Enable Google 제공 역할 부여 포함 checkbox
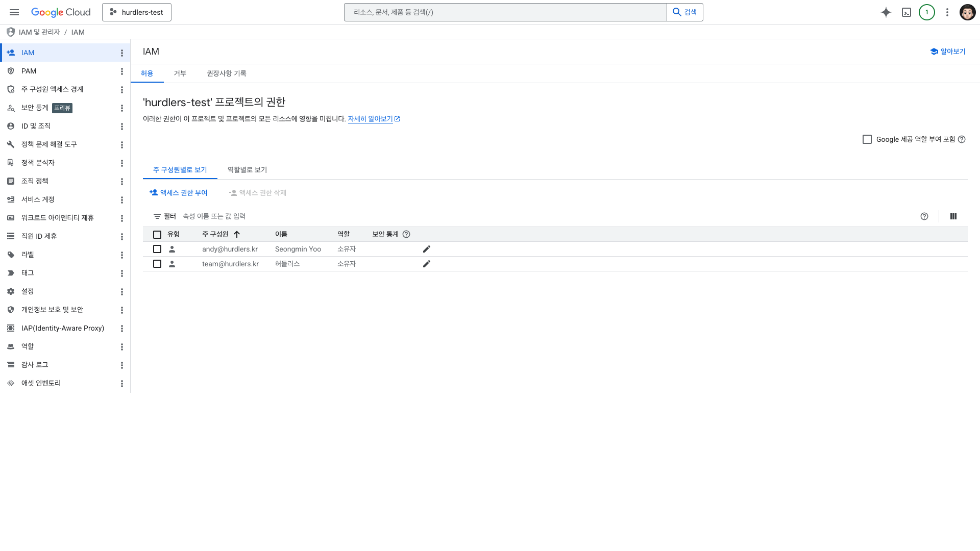 (867, 139)
